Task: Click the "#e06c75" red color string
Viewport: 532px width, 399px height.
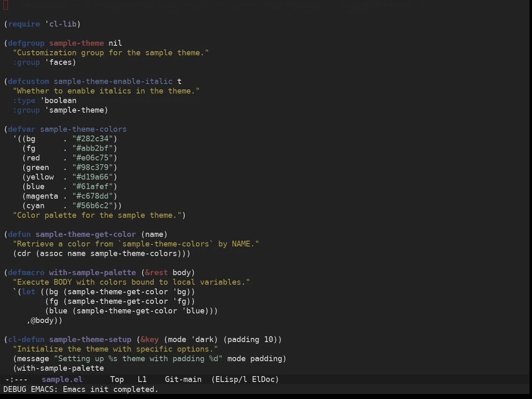Action: (93, 158)
